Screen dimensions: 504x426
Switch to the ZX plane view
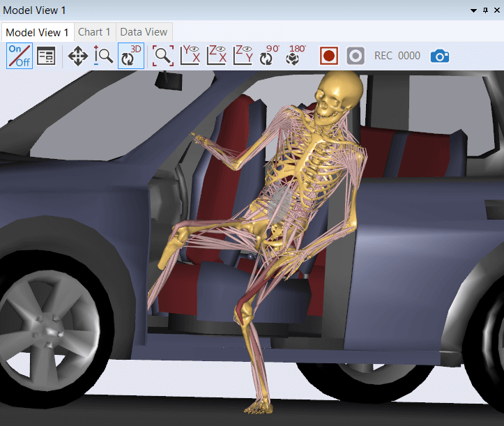click(x=216, y=55)
